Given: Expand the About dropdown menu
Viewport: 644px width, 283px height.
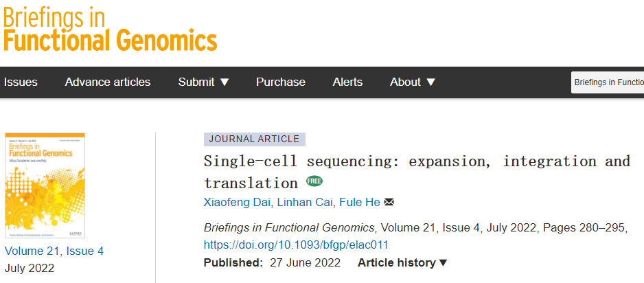Looking at the screenshot, I should 413,82.
